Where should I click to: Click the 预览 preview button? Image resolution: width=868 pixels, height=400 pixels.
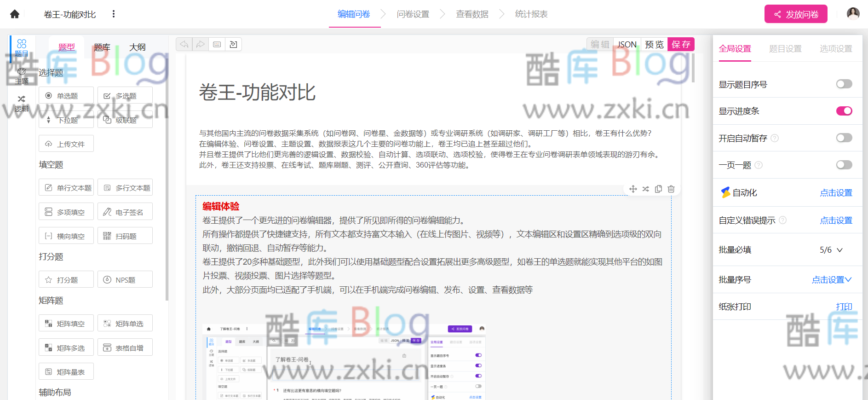pyautogui.click(x=654, y=44)
